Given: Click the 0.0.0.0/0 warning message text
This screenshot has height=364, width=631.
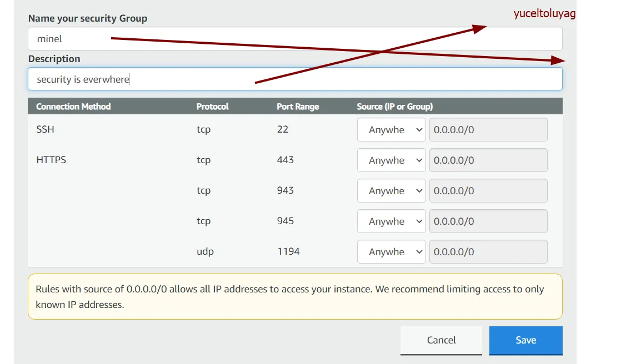Looking at the screenshot, I should pyautogui.click(x=290, y=297).
